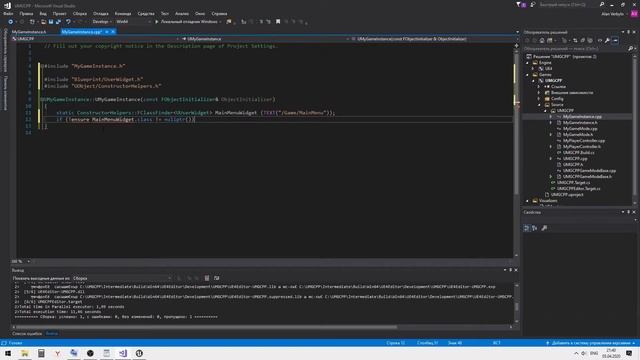The image size is (640, 360).
Task: Open the Справка menu
Action: click(x=219, y=13)
